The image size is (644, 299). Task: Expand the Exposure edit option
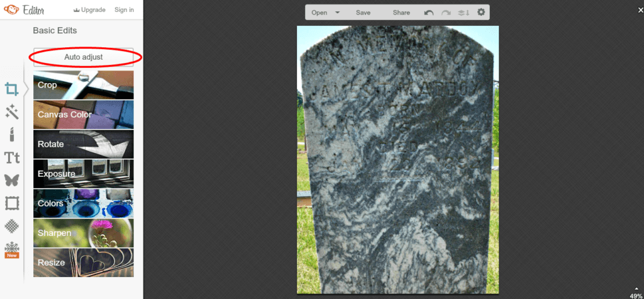[83, 174]
